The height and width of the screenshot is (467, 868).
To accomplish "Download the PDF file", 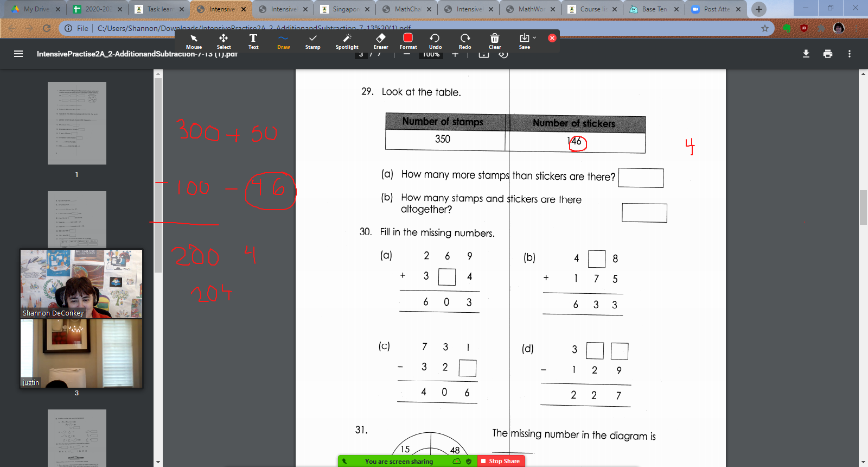I will (x=806, y=54).
